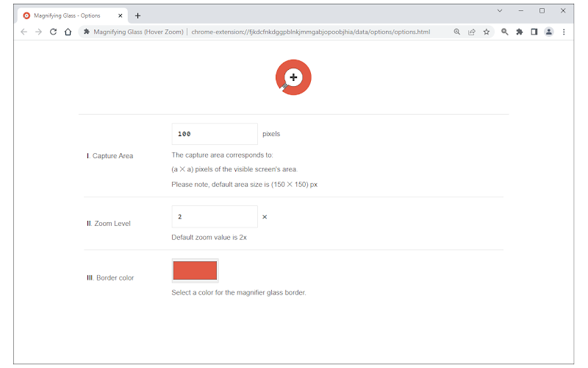Open a new tab
This screenshot has width=588, height=368.
137,15
